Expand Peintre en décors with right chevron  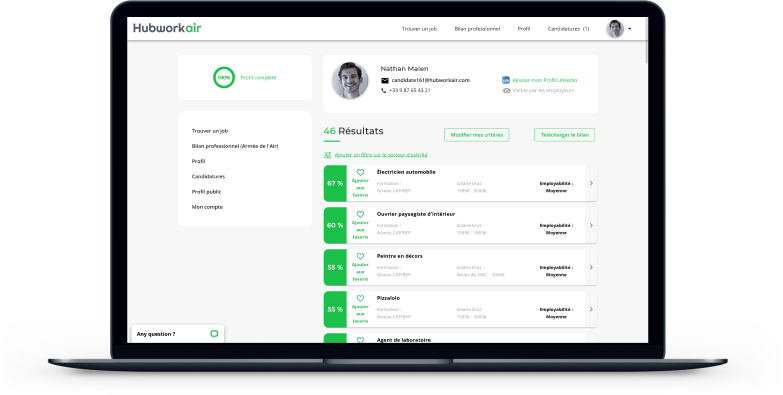591,267
